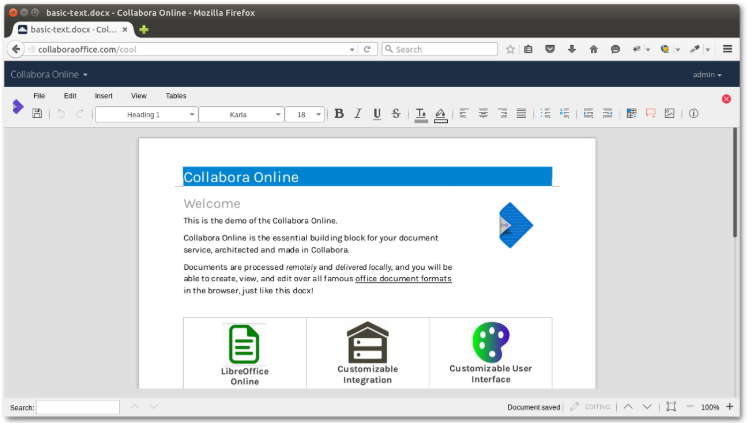Bookmark this page with star
The width and height of the screenshot is (747, 423).
click(x=510, y=49)
